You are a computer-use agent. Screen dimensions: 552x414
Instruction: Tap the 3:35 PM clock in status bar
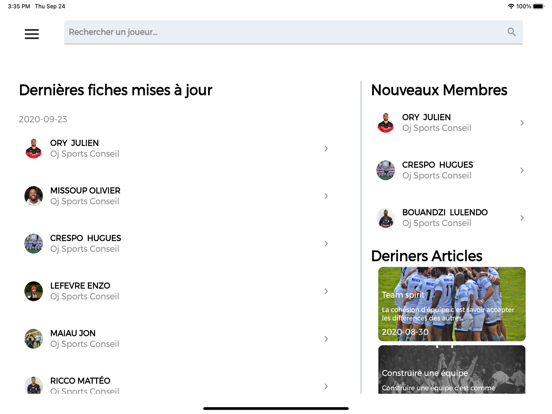pyautogui.click(x=19, y=6)
